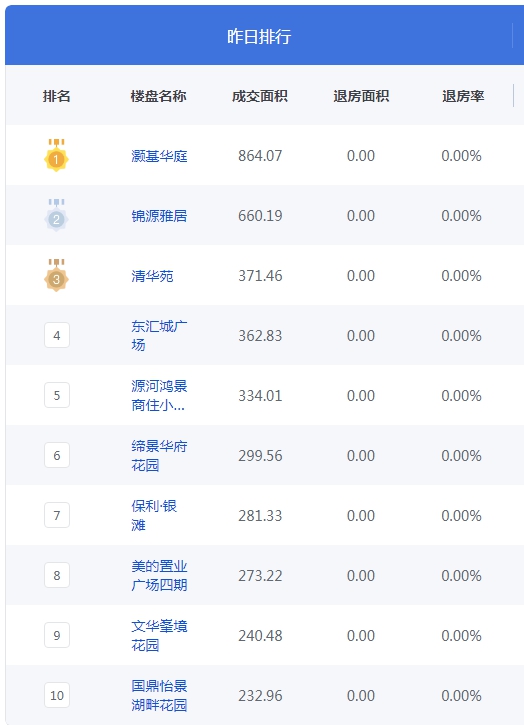
Task: Select the 昨日排行 tab header
Action: coord(259,36)
